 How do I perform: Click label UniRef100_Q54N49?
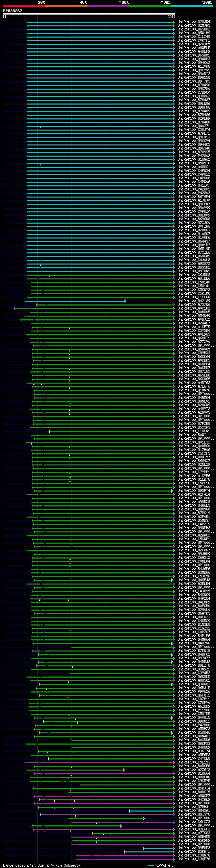194,316
